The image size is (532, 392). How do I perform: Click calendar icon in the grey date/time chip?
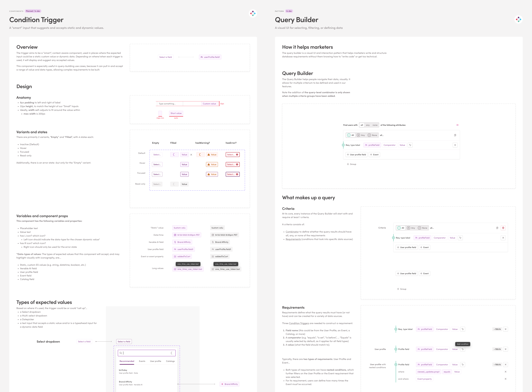point(213,235)
